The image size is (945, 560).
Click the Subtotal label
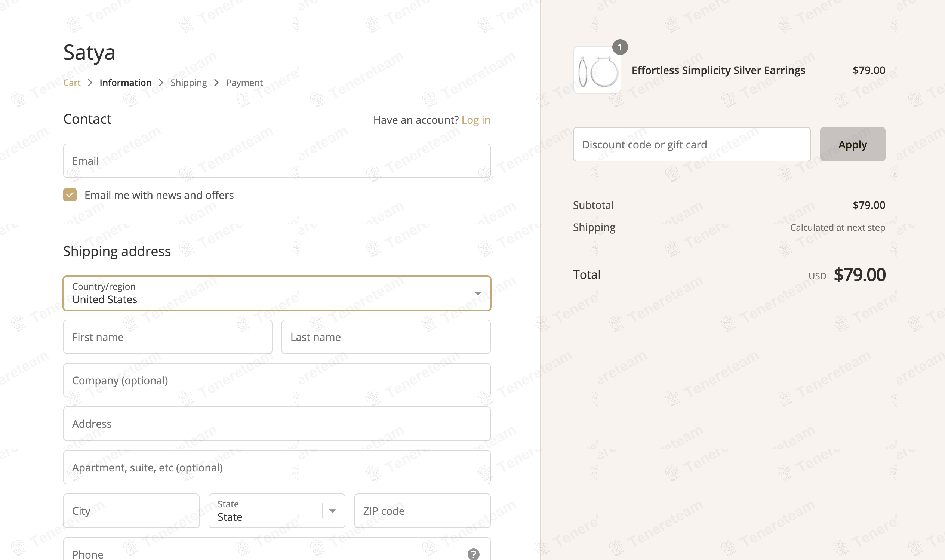click(593, 205)
